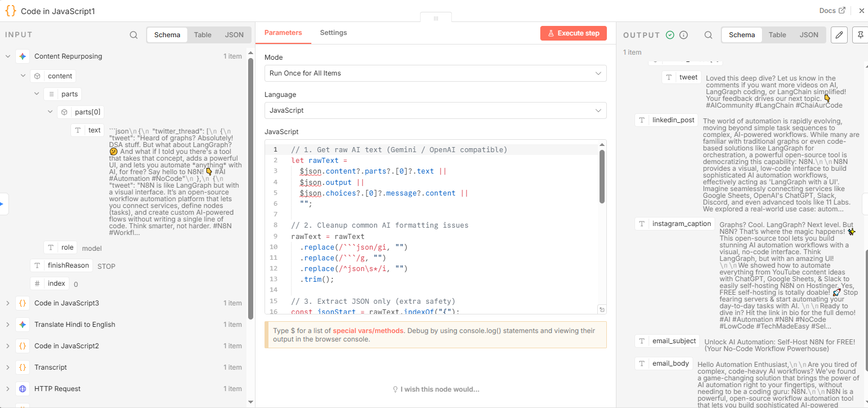Switch INPUT view to JSON

click(234, 35)
